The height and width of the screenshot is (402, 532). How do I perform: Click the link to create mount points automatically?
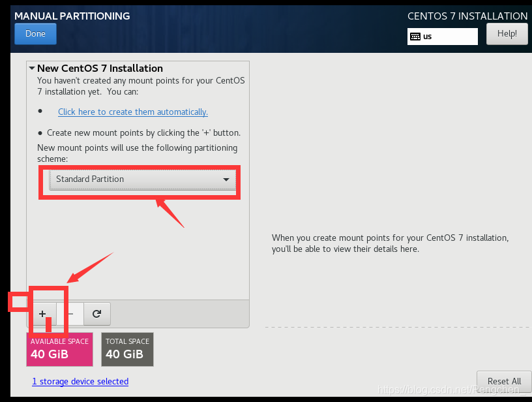(x=133, y=112)
